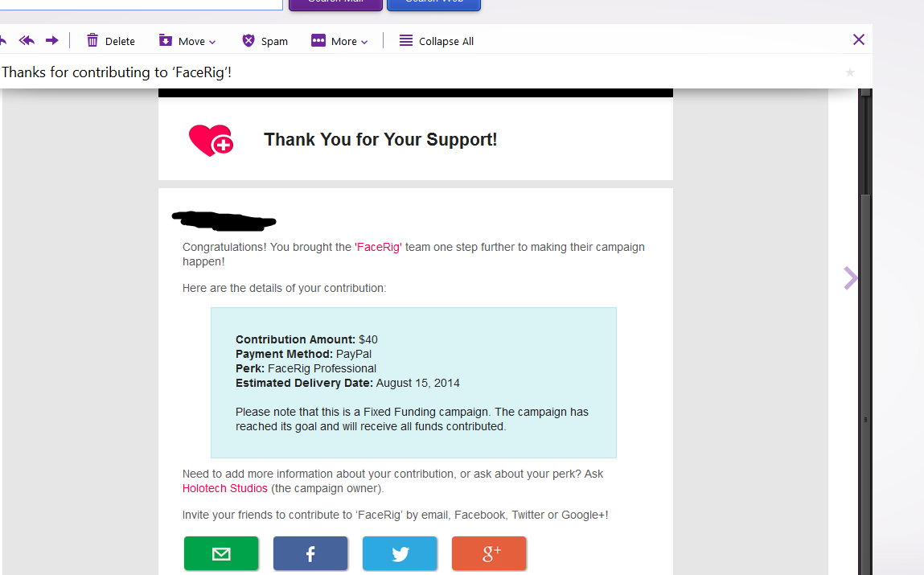This screenshot has height=575, width=924.
Task: Share campaign on Google+
Action: click(488, 553)
